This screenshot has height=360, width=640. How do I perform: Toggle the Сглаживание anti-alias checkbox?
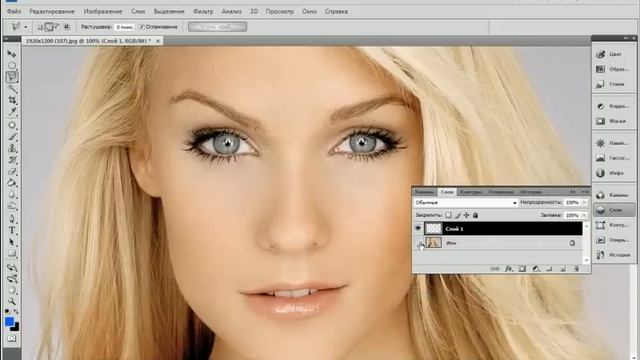click(x=142, y=27)
